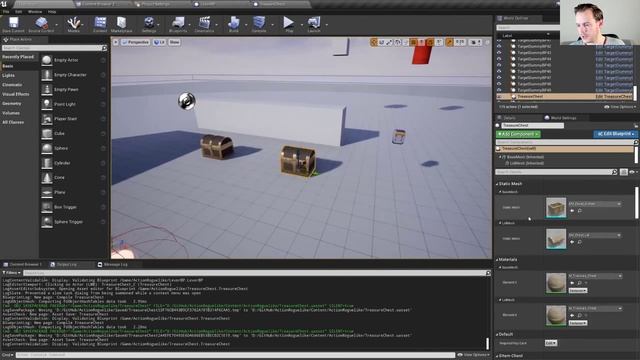Image resolution: width=640 pixels, height=360 pixels.
Task: Toggle visibility eye for TreasureChest row
Action: point(499,96)
